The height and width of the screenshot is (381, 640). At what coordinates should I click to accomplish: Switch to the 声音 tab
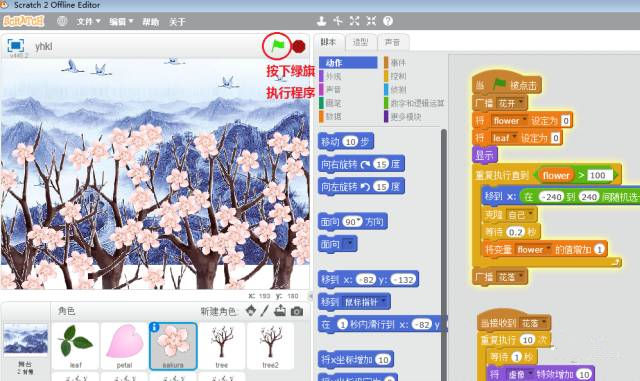[393, 42]
